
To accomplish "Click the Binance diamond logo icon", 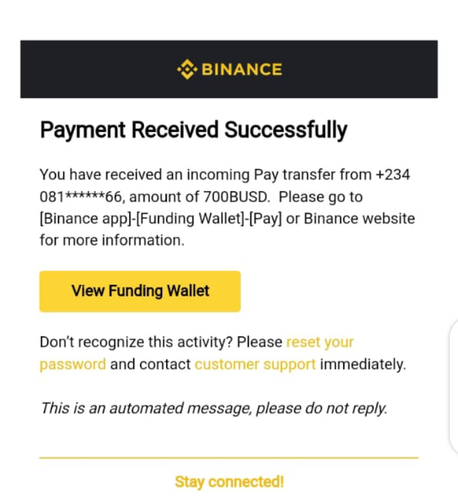I will click(x=187, y=69).
